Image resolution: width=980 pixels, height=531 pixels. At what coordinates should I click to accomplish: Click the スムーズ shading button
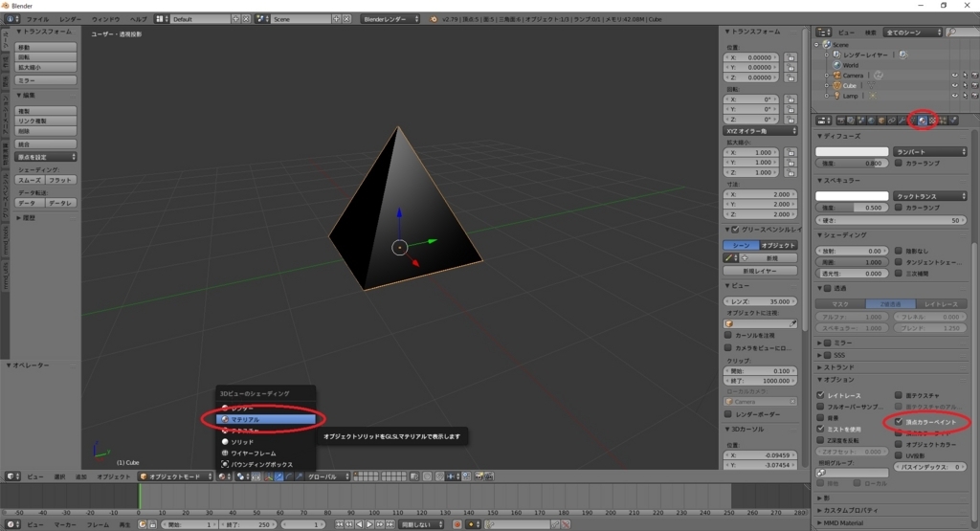click(30, 180)
